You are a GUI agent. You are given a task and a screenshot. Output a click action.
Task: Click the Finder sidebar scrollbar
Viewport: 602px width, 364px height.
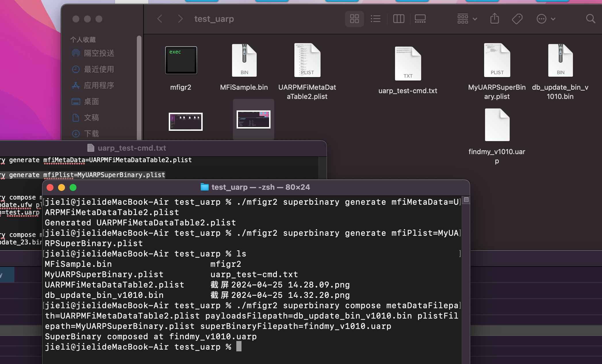[x=139, y=88]
